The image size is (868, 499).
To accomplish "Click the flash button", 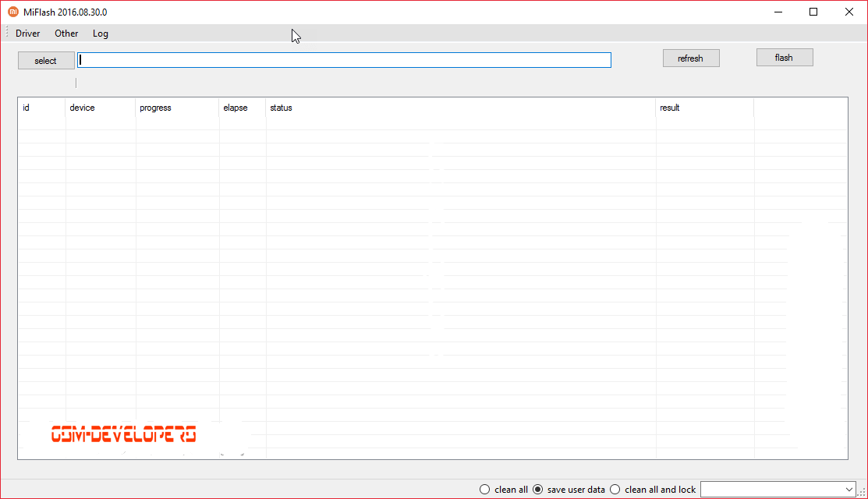I will [x=785, y=58].
